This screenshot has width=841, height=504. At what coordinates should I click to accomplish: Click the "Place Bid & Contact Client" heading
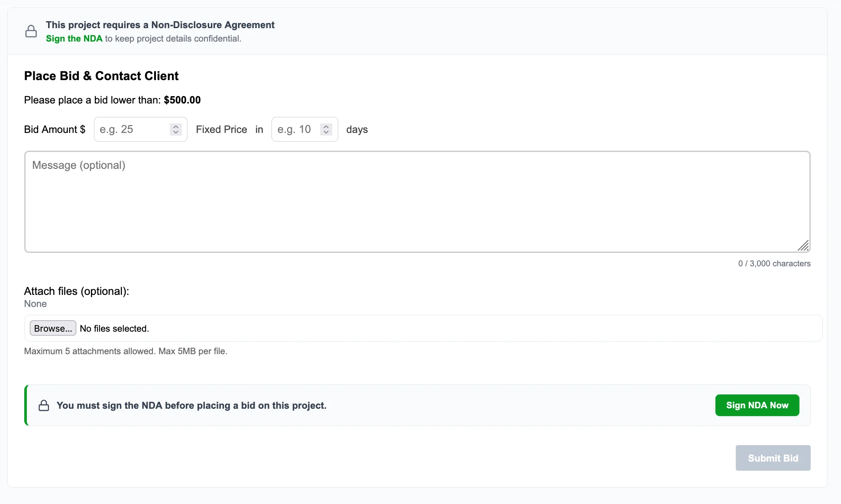click(x=101, y=76)
